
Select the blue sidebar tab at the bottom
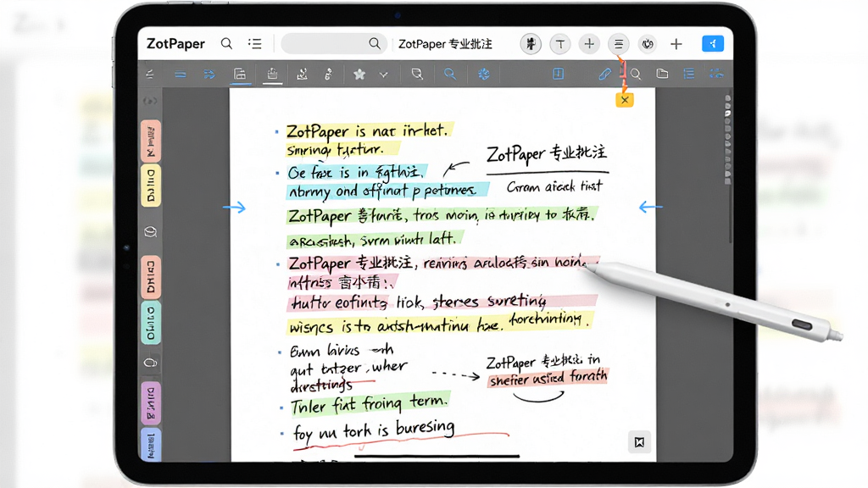[x=151, y=445]
